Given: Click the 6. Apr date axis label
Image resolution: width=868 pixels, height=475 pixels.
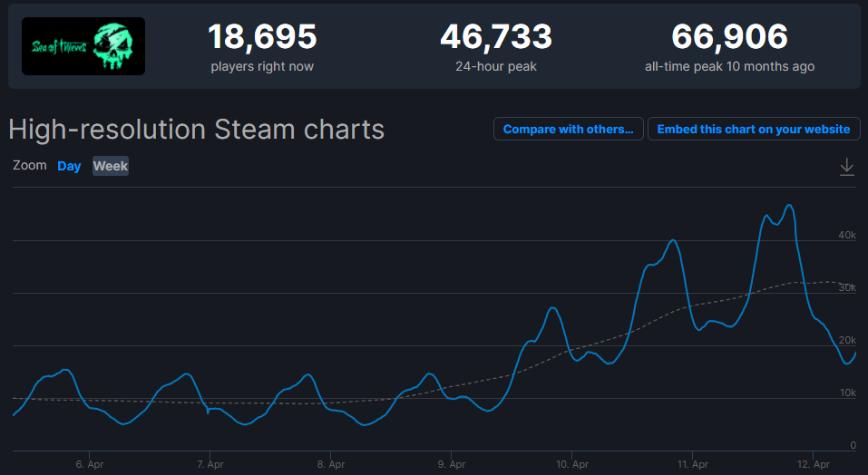Looking at the screenshot, I should point(89,464).
